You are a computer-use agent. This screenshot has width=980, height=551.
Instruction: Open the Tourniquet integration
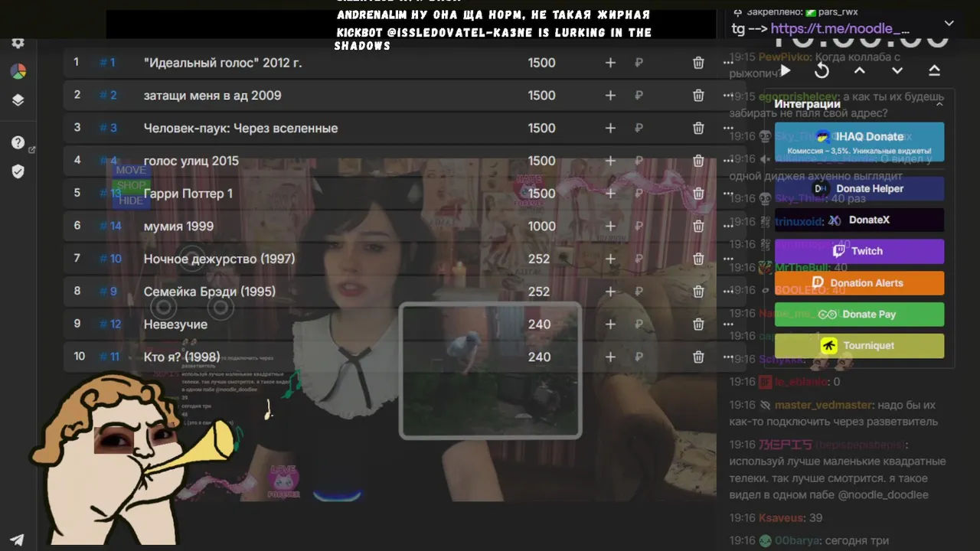pyautogui.click(x=859, y=345)
